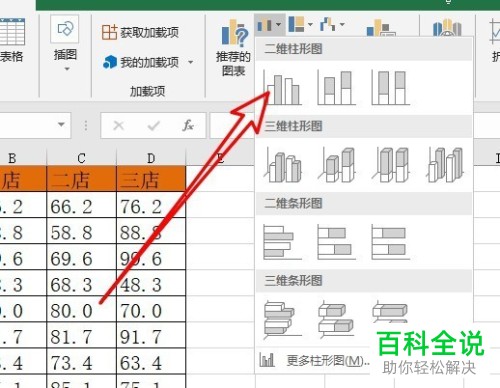
Task: Click cell containing 68.3
Action: (x=82, y=283)
